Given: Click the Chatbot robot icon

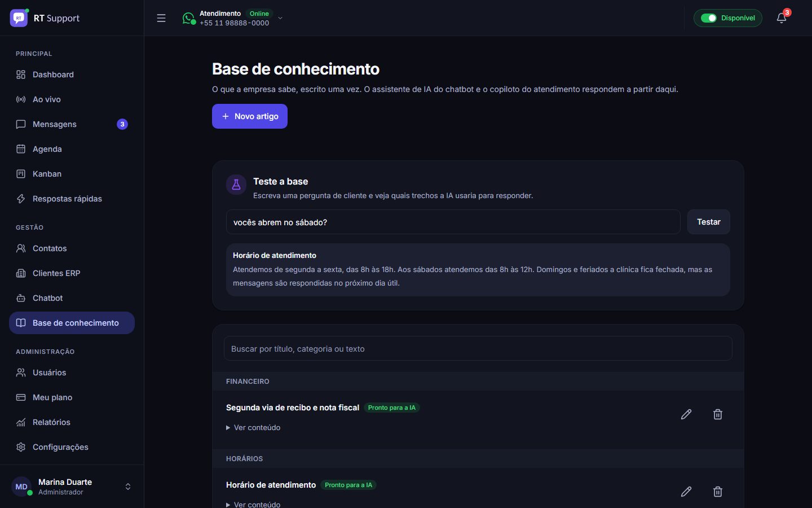Looking at the screenshot, I should click(x=21, y=298).
